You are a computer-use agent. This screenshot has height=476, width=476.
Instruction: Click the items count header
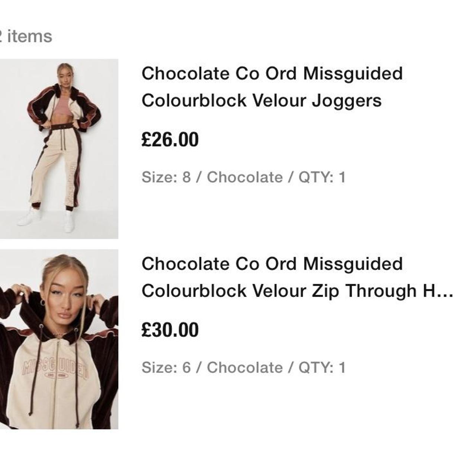(26, 36)
